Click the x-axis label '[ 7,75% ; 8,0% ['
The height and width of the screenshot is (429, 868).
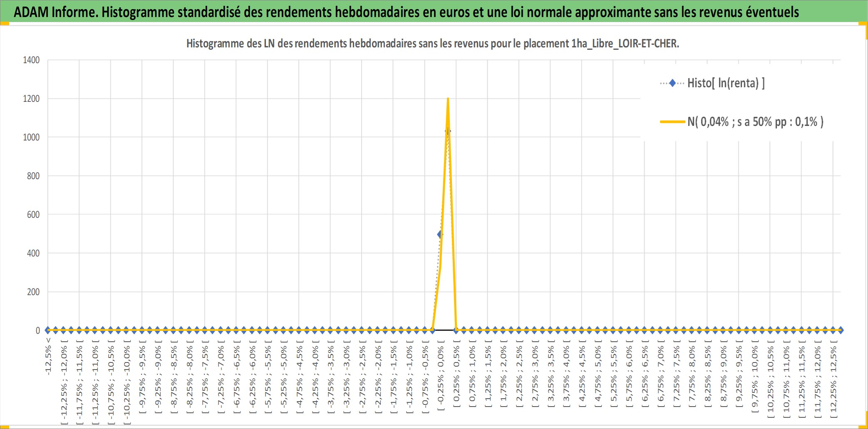[x=692, y=374]
